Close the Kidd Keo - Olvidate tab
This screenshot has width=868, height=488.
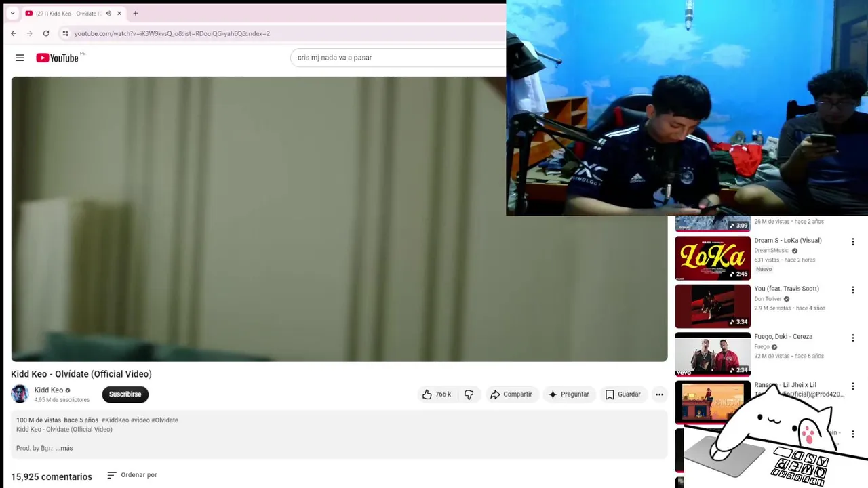click(119, 14)
